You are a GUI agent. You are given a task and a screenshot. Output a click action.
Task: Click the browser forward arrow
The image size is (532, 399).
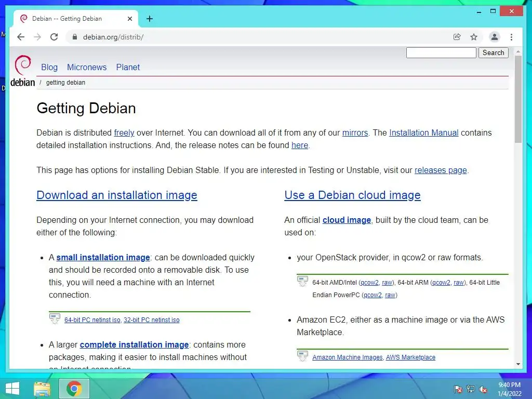tap(37, 37)
